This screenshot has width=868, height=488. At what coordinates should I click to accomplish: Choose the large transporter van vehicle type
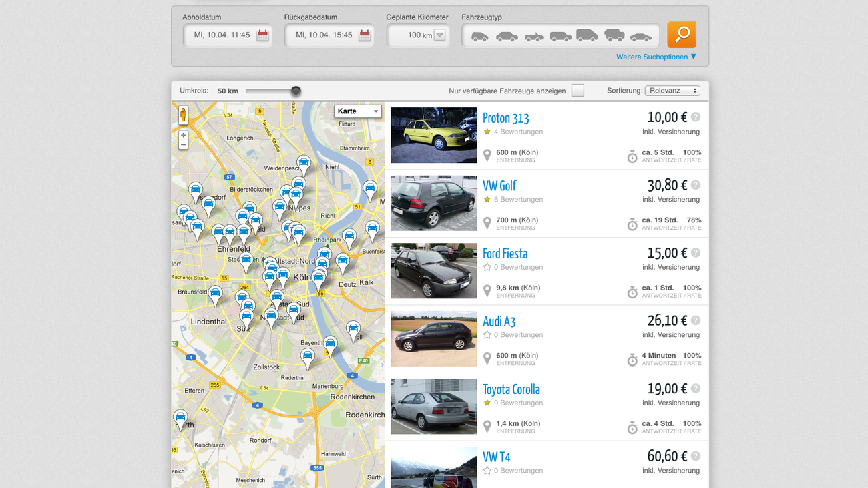(x=587, y=35)
